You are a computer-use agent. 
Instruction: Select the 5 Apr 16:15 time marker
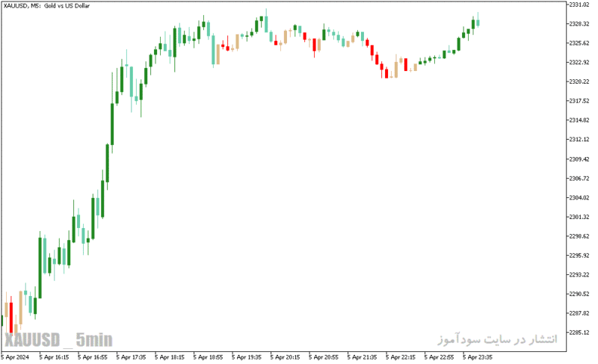pos(54,357)
